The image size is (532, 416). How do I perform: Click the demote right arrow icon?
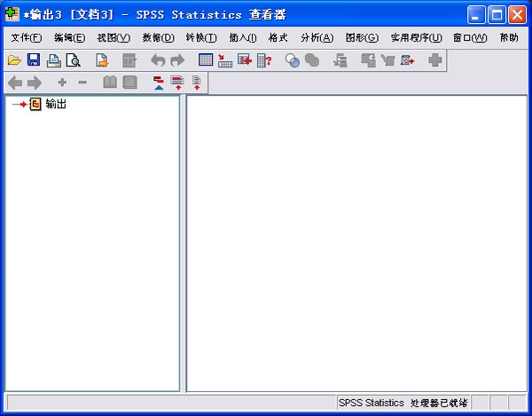pos(35,82)
